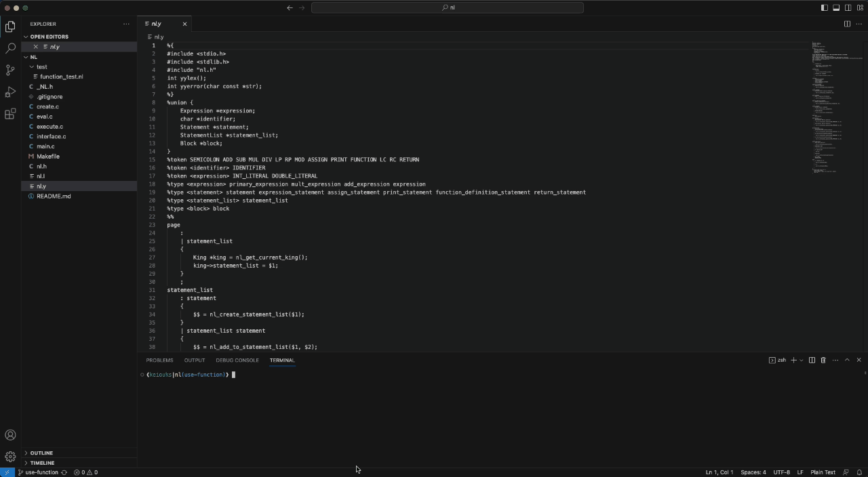Maximize the panel with the chevron toggle
Viewport: 868px width, 477px height.
pyautogui.click(x=847, y=360)
